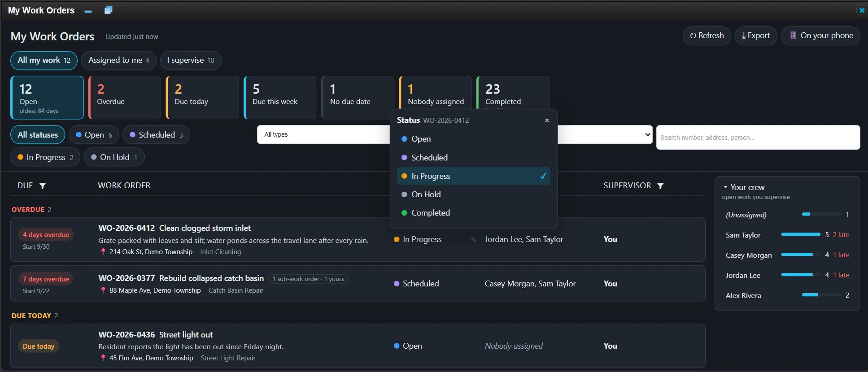
Task: Toggle the Open 6 status filter chip
Action: [x=94, y=135]
